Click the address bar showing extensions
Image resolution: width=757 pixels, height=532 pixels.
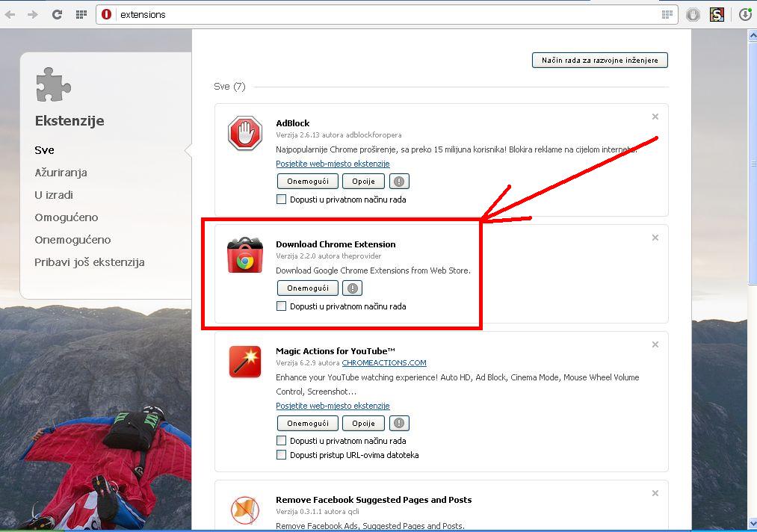pyautogui.click(x=386, y=14)
